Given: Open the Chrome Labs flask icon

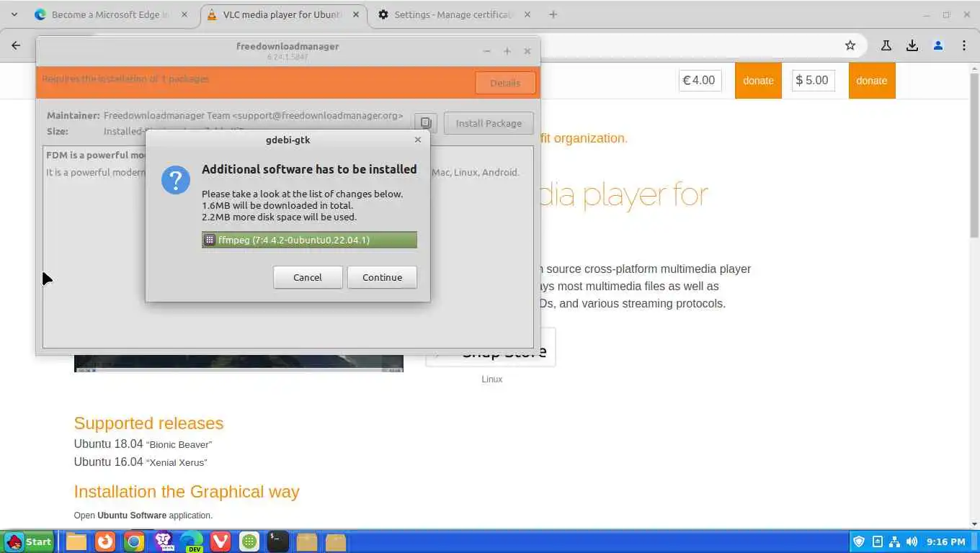Looking at the screenshot, I should point(886,45).
